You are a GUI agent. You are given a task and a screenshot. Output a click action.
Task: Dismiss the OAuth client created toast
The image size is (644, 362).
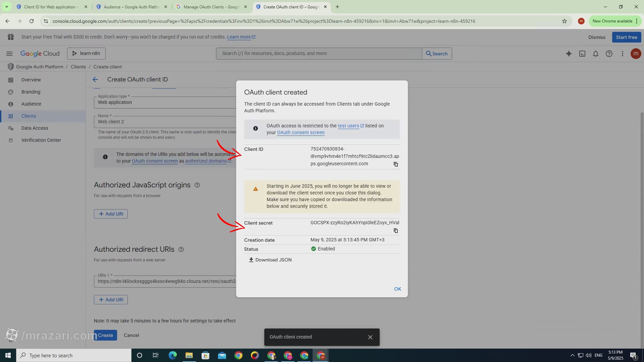370,337
